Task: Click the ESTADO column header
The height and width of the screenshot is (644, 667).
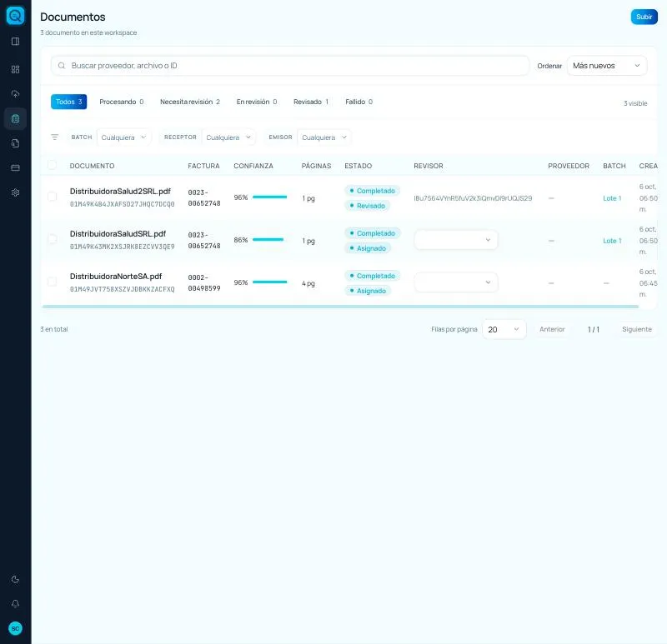Action: 359,166
